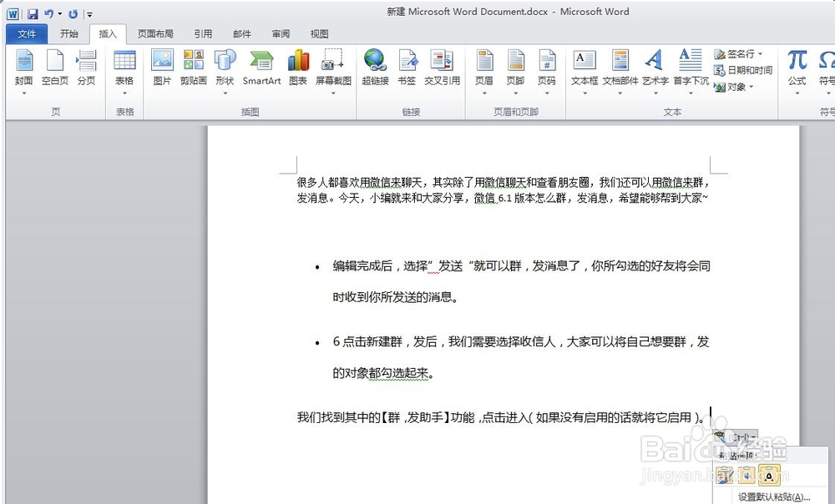Expand the 封面 dropdown arrow
The width and height of the screenshot is (835, 504).
24,93
